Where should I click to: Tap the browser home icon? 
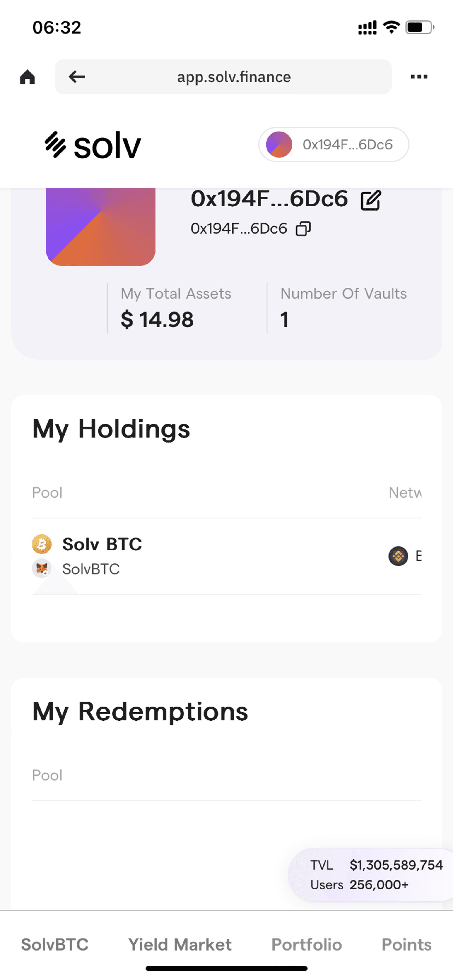tap(27, 77)
